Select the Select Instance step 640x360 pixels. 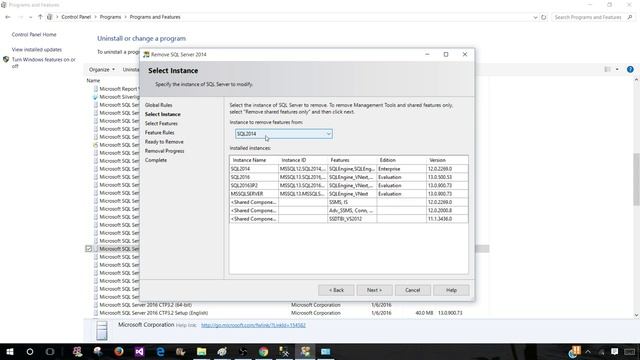point(162,114)
